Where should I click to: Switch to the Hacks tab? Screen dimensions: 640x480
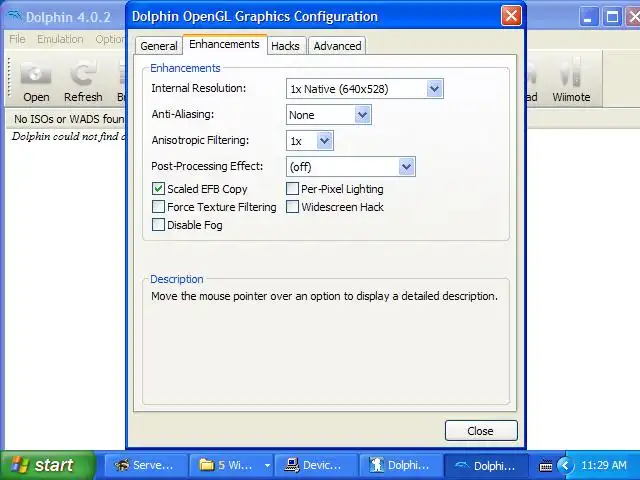click(x=285, y=46)
